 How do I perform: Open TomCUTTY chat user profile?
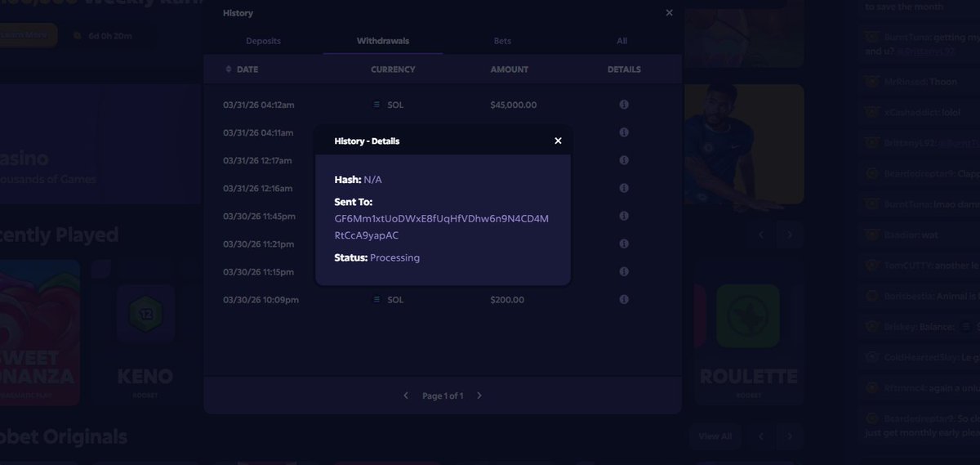click(x=909, y=266)
